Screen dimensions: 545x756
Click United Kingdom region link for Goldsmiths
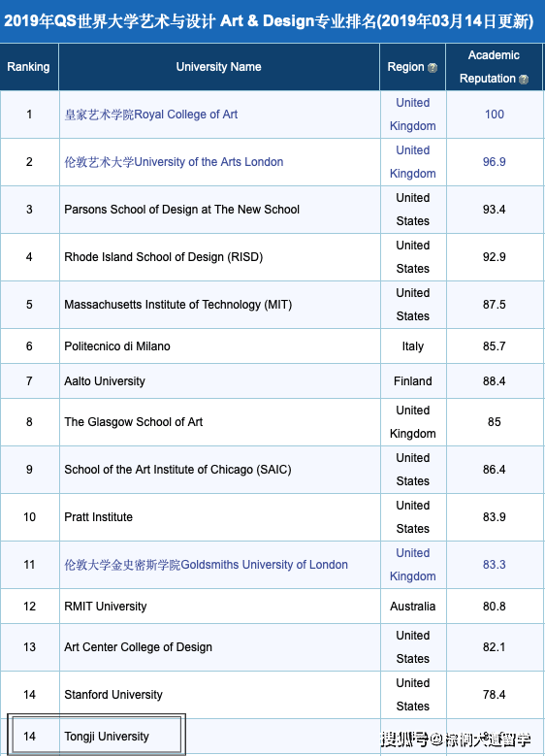pyautogui.click(x=412, y=565)
